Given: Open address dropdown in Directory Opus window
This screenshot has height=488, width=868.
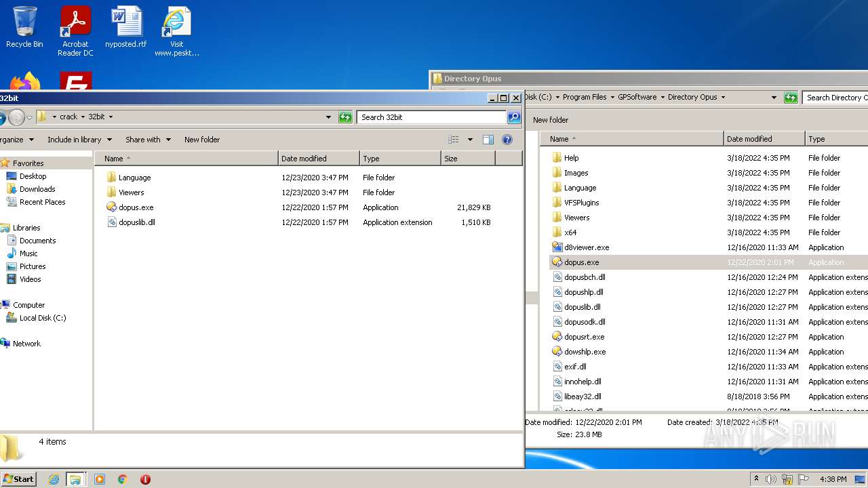Looking at the screenshot, I should pyautogui.click(x=774, y=98).
